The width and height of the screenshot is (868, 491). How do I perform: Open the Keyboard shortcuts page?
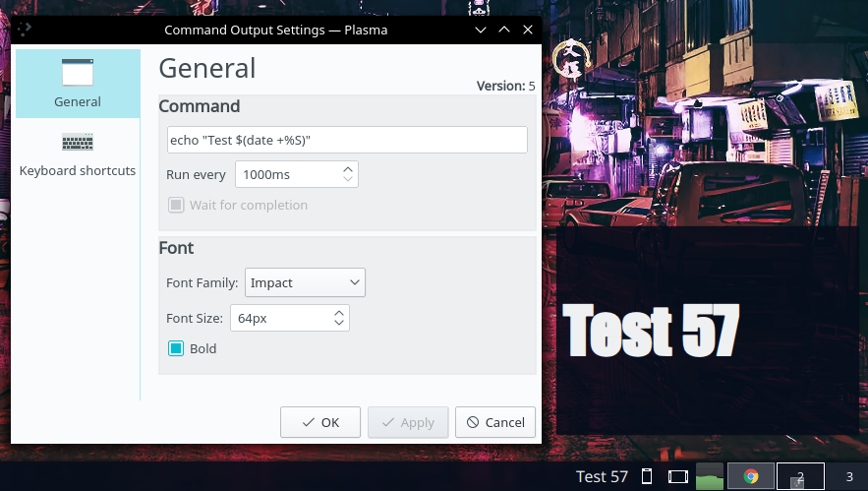pos(78,154)
